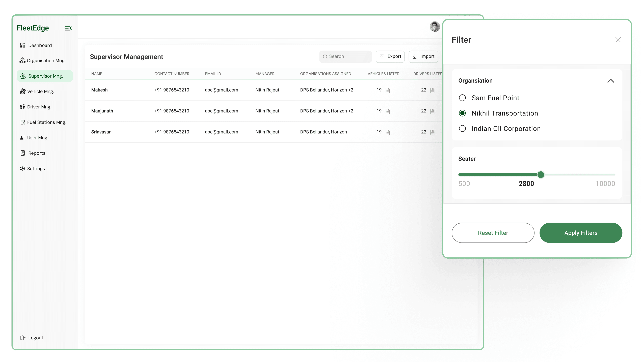The width and height of the screenshot is (644, 362).
Task: Open Mahesh's drivers listed document icon
Action: (x=433, y=90)
